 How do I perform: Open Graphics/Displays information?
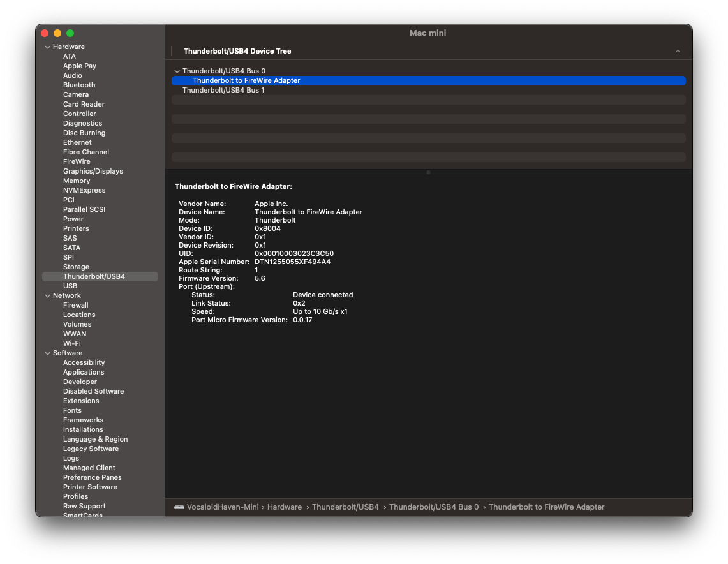coord(93,171)
